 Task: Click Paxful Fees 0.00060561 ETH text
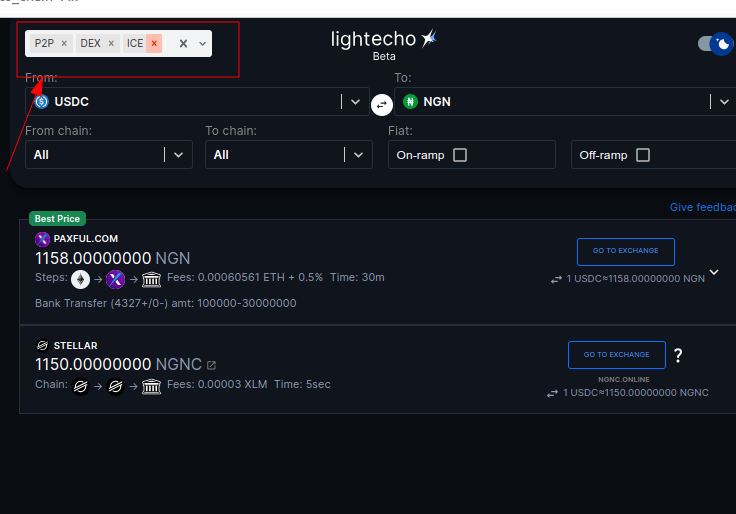(245, 277)
